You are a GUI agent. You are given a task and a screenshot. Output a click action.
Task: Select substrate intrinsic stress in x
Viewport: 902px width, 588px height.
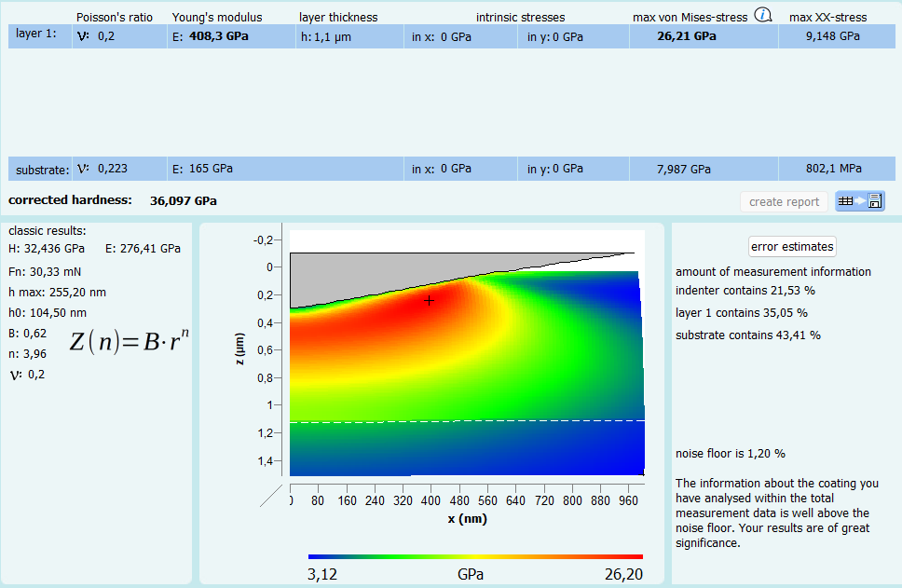point(460,169)
